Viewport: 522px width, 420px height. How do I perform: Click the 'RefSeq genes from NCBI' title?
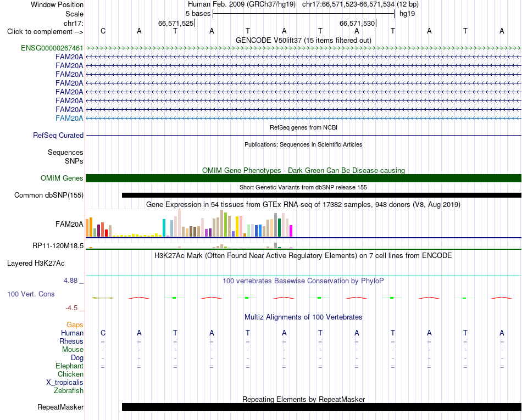coord(303,127)
